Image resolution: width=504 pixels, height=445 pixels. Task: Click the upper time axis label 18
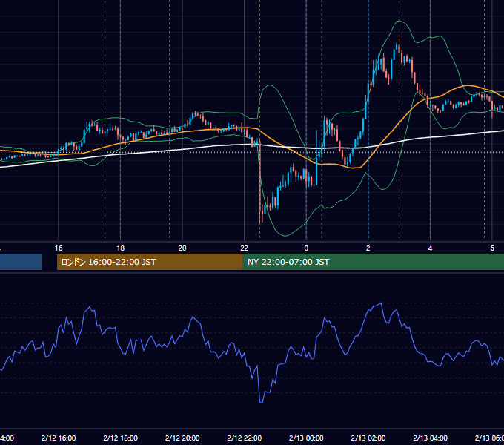coord(120,248)
